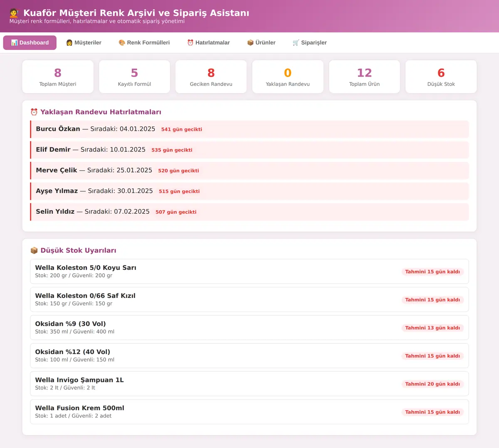Open the Kayıtlı Formül stat card

click(x=134, y=77)
